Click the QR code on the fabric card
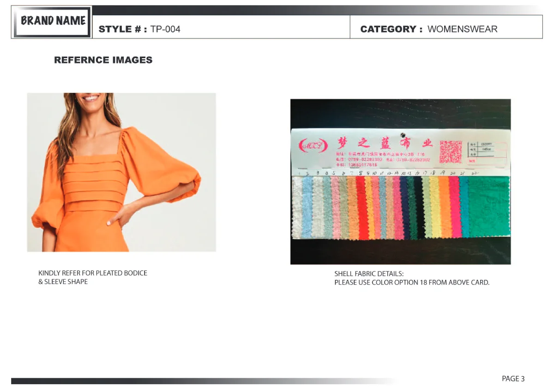554x392 pixels. [x=450, y=152]
